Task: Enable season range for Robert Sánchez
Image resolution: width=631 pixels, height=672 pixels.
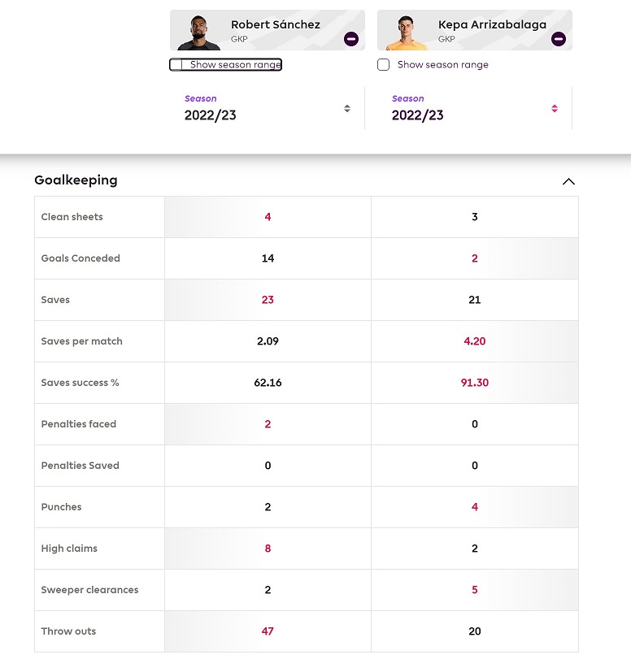Action: [176, 65]
